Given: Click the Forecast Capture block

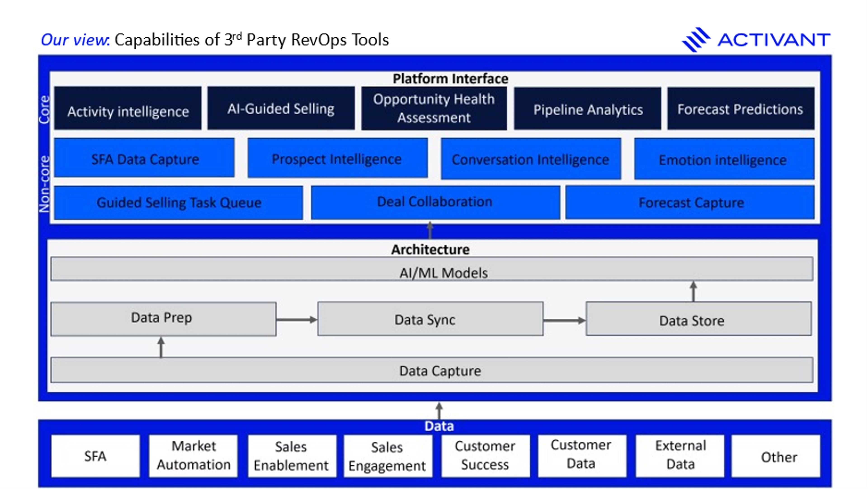Looking at the screenshot, I should [690, 202].
